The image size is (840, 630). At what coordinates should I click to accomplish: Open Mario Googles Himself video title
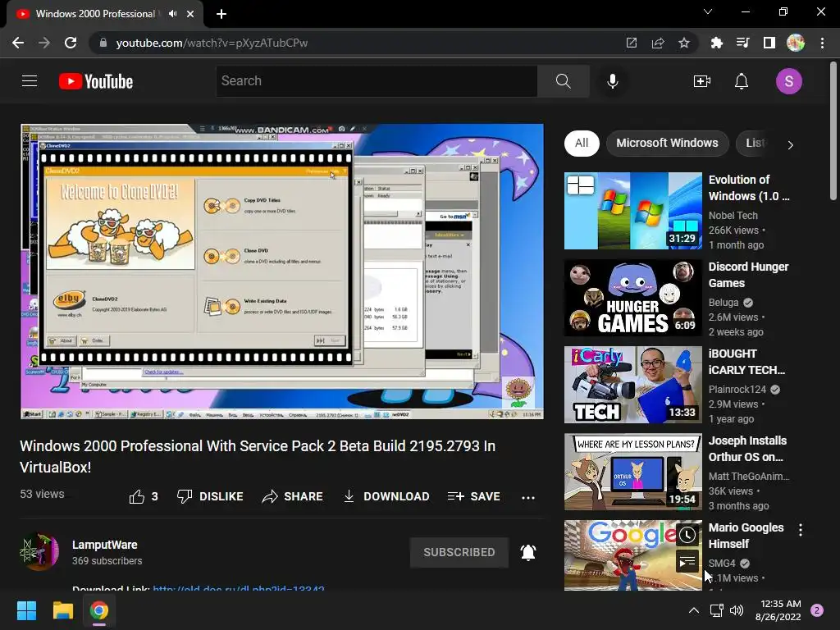746,536
